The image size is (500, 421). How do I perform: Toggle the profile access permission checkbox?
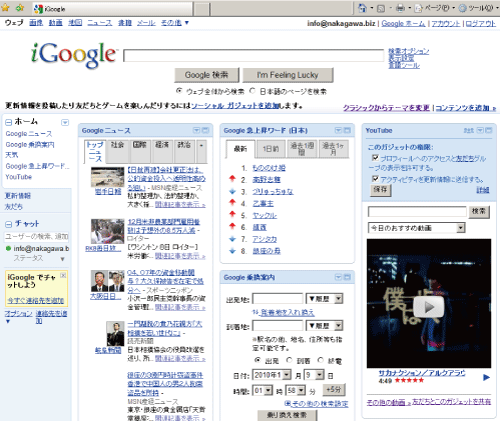[375, 158]
